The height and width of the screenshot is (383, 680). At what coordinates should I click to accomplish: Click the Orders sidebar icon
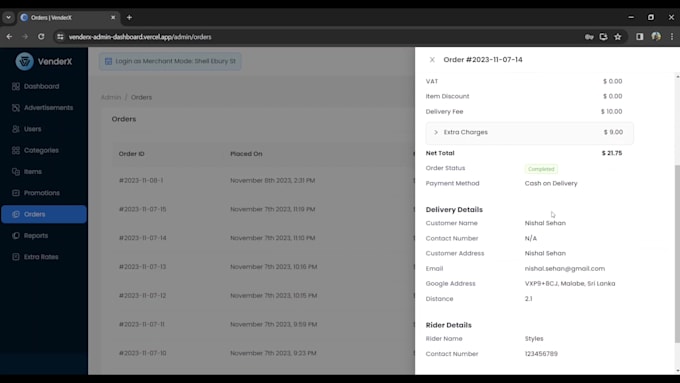(x=16, y=214)
